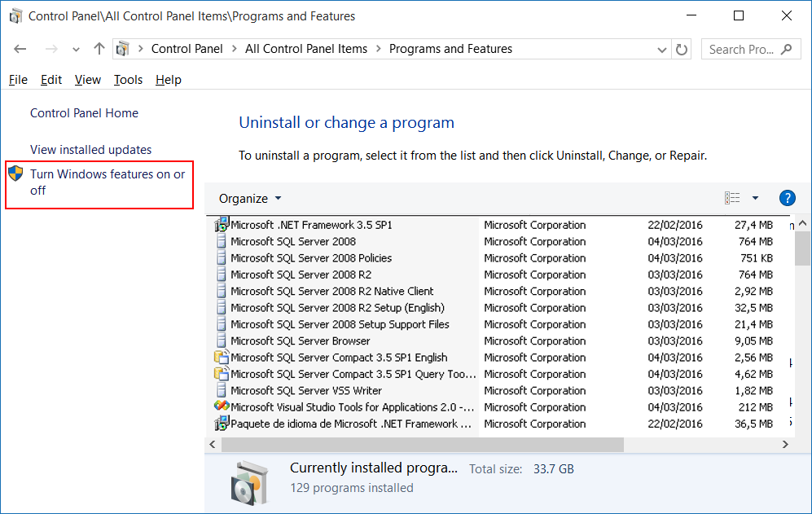
Task: Click the title bar Programs and Features icon
Action: coord(15,16)
